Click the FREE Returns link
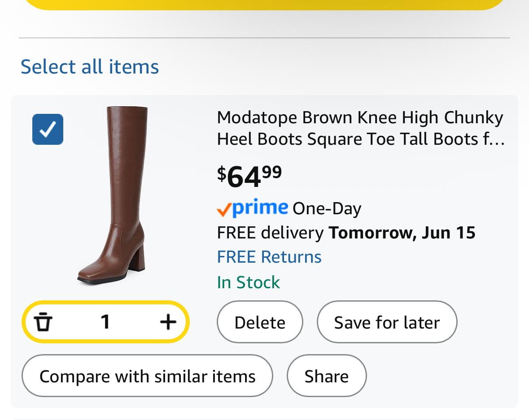This screenshot has width=529, height=420. point(269,257)
